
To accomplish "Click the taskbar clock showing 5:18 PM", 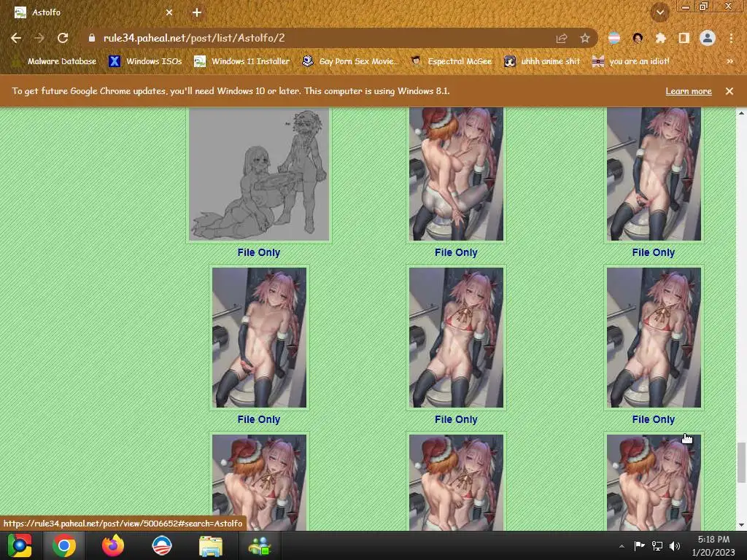I will point(713,545).
